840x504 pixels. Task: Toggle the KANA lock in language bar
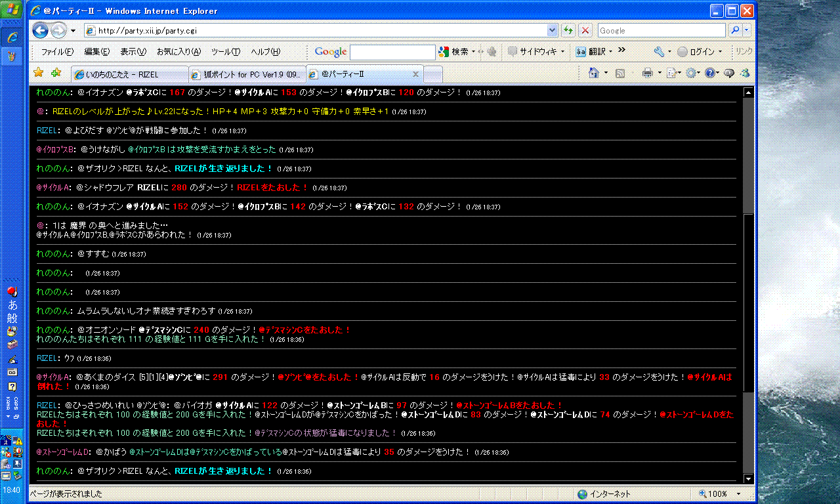[9, 402]
